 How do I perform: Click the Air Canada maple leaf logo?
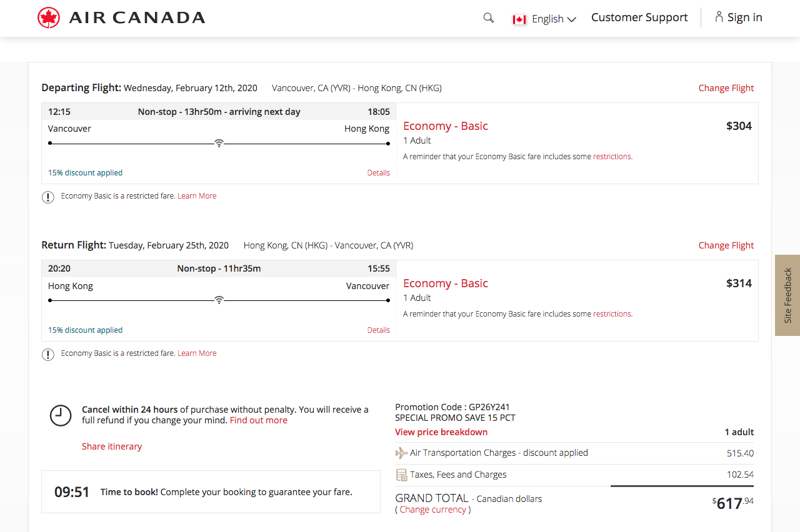pyautogui.click(x=49, y=17)
